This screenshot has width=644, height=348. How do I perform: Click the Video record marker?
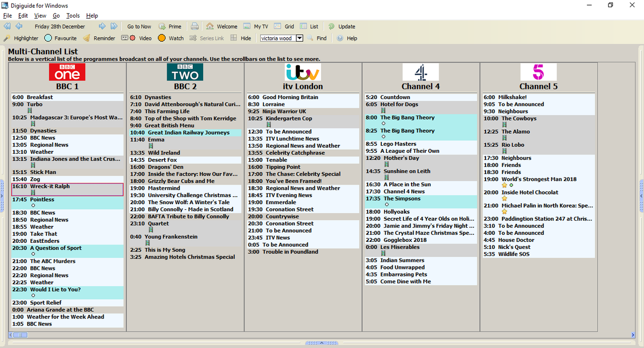136,38
